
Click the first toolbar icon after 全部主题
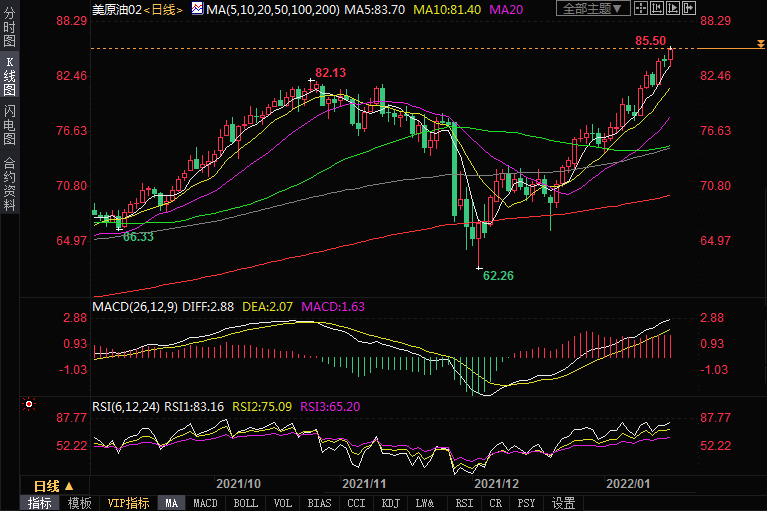(644, 9)
